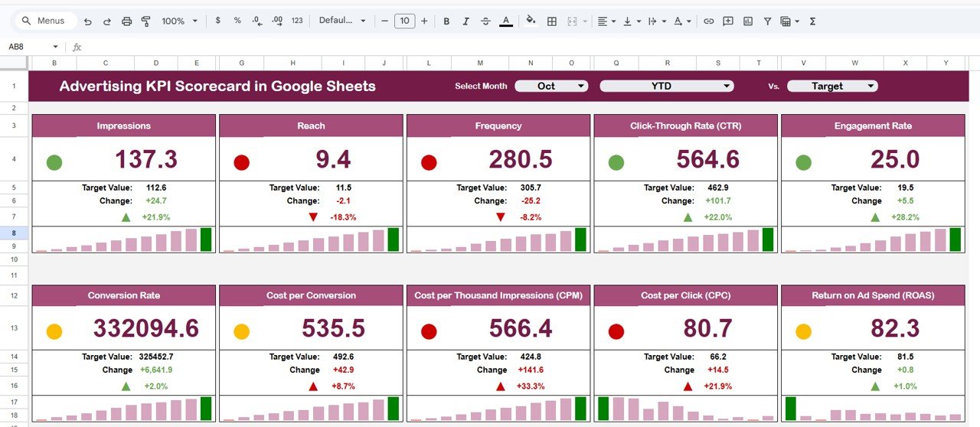Open the Fill color picker
This screenshot has height=427, width=980.
click(531, 21)
